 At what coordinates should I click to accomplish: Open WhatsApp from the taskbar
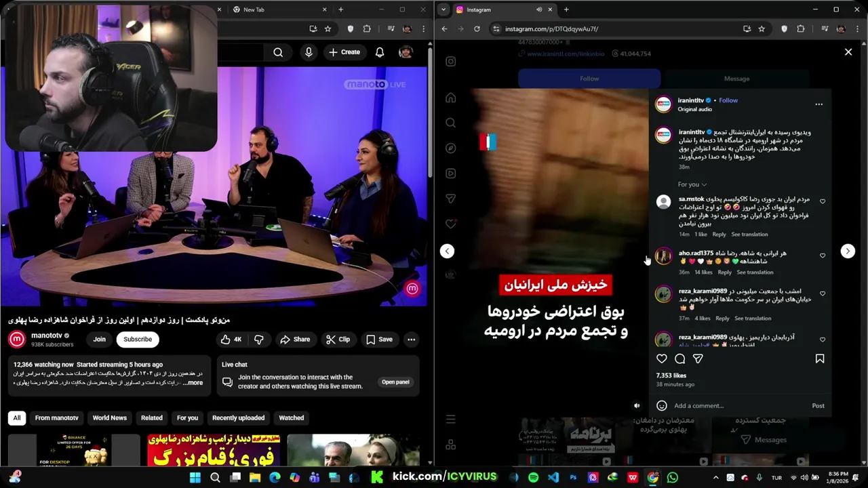(672, 477)
